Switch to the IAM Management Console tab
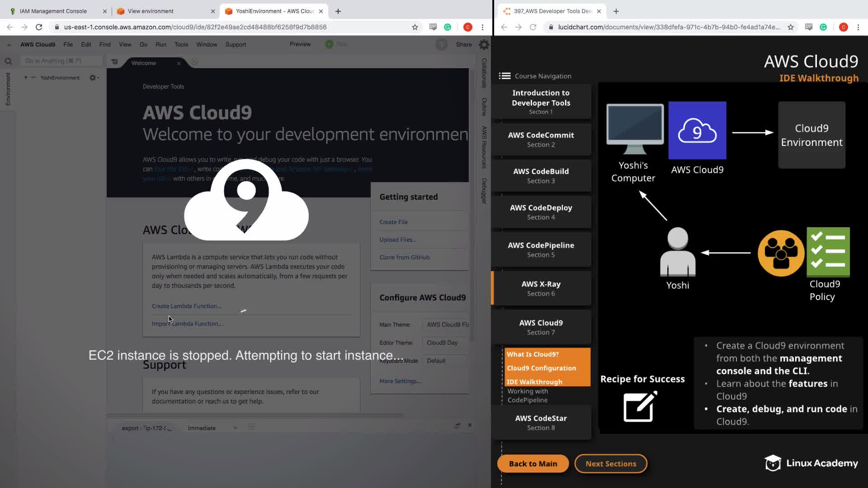The width and height of the screenshot is (868, 488). [53, 11]
